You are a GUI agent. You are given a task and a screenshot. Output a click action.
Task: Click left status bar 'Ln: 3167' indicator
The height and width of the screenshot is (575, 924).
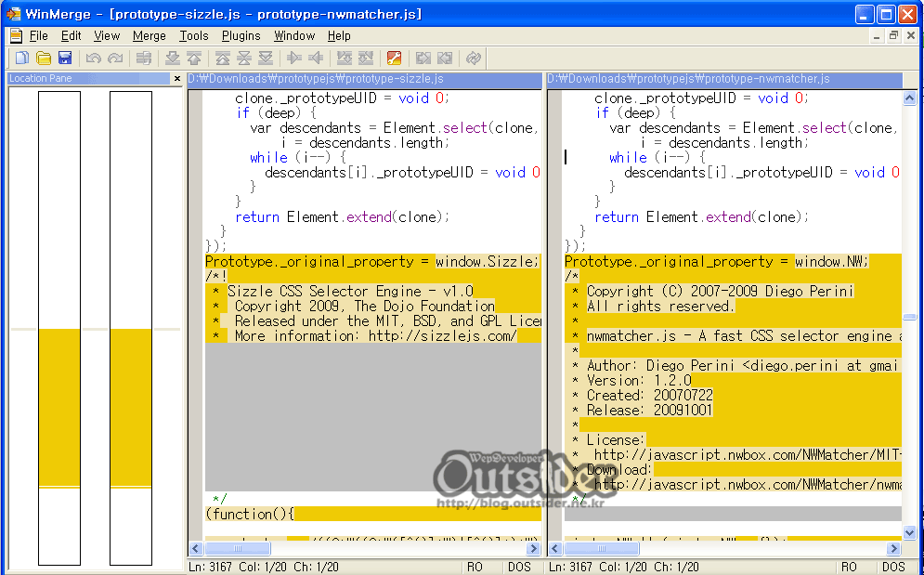point(211,568)
